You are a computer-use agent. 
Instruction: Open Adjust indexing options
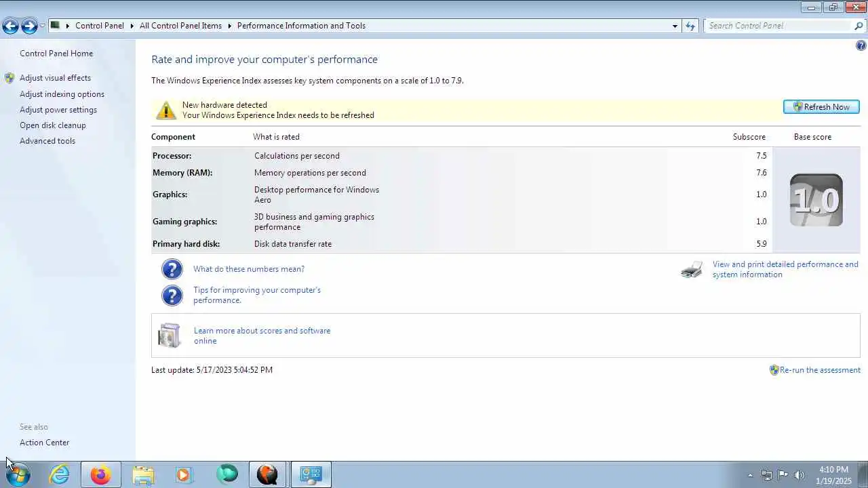click(62, 94)
